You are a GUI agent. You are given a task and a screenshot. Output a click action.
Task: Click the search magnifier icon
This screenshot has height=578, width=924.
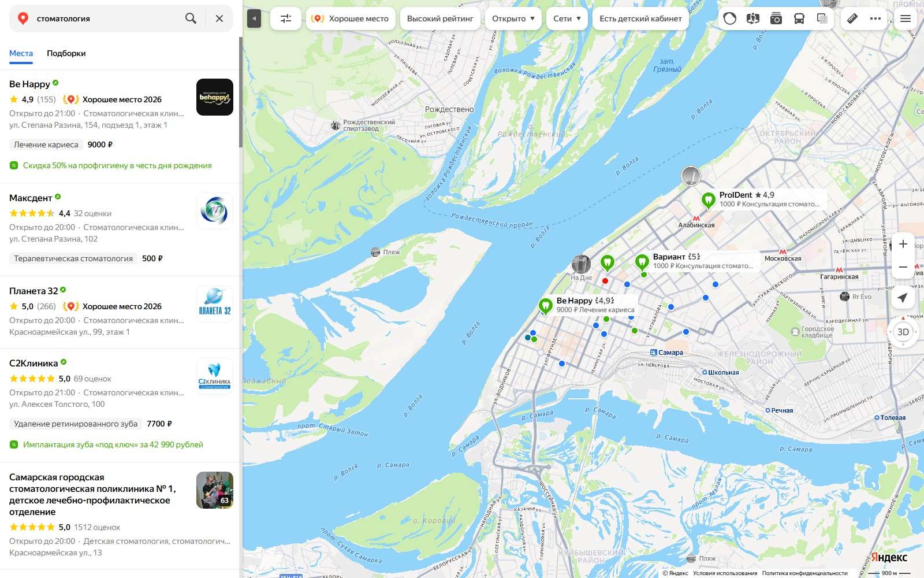pos(191,18)
